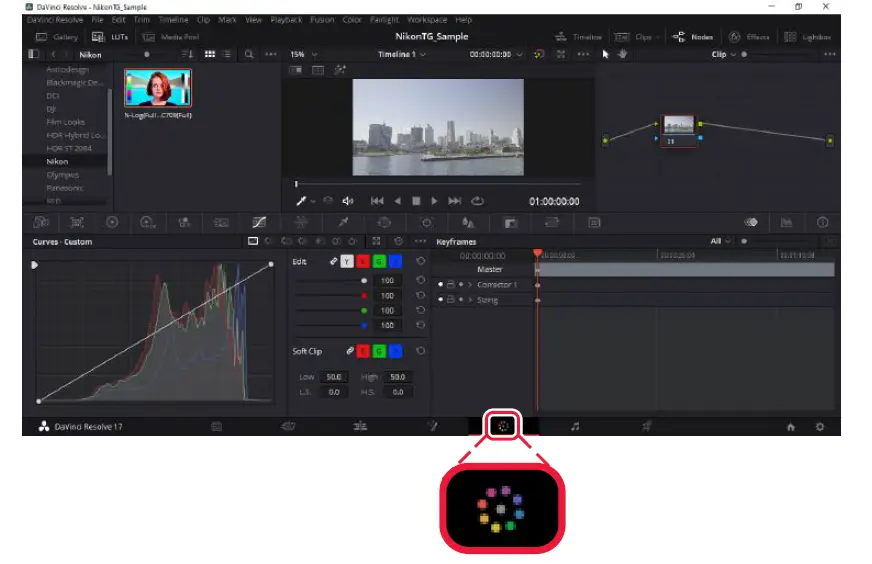Open the Color Wheels palette icon
Screen dimensions: 872x564
tap(112, 222)
